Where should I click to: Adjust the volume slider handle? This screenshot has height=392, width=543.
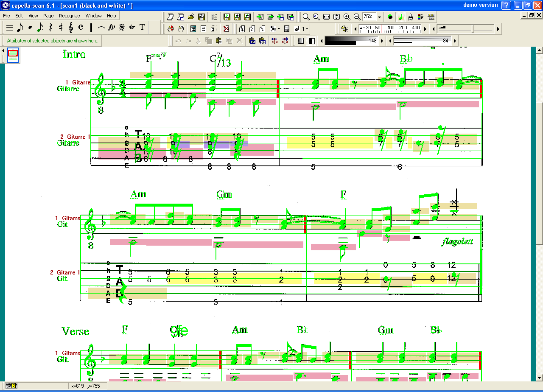point(473,29)
